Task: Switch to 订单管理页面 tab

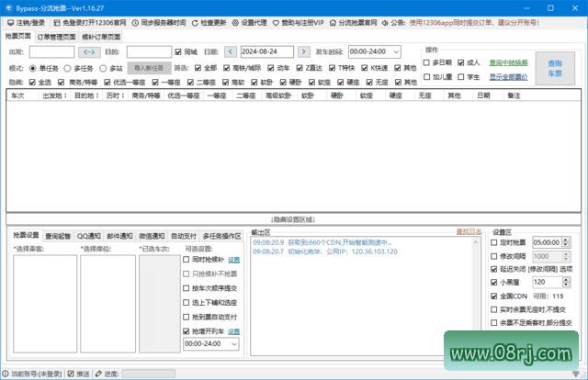Action: (x=56, y=37)
